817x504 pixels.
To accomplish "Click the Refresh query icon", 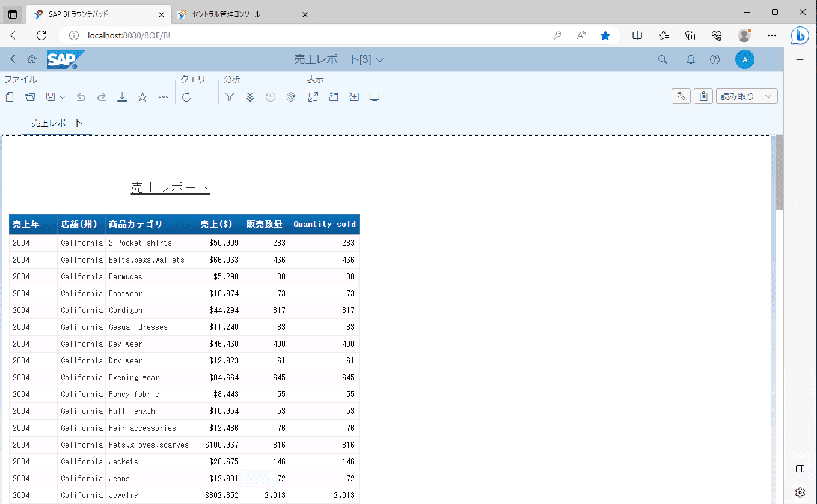I will pos(186,97).
